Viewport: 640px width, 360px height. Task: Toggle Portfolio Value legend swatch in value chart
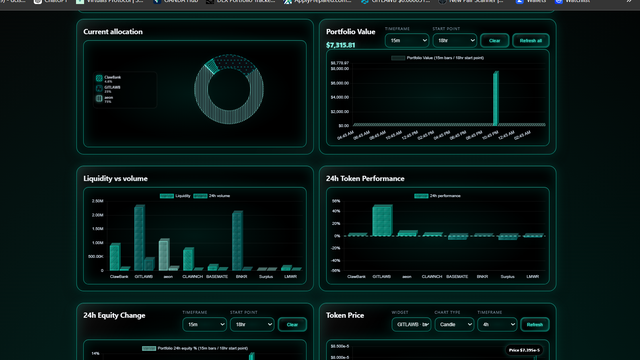click(398, 58)
